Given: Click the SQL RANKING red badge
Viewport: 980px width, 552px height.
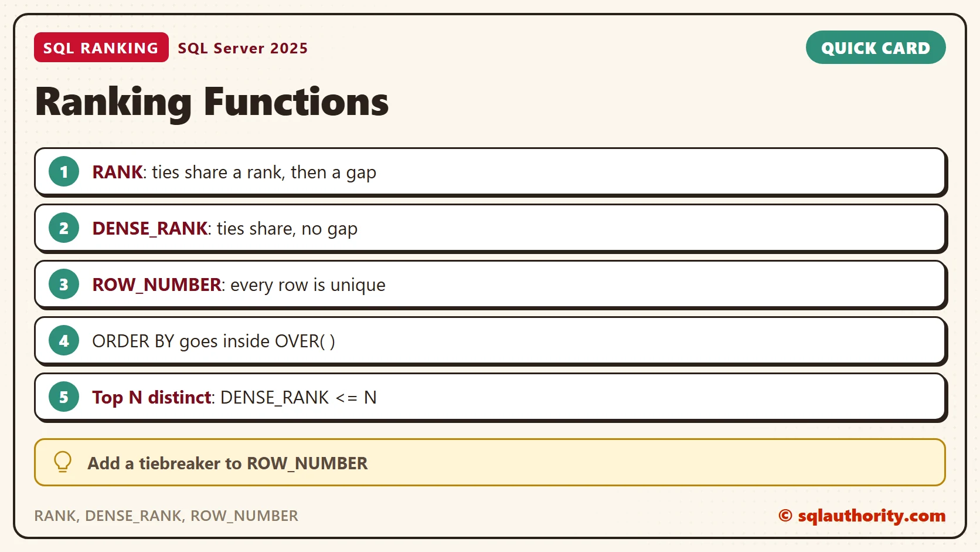Looking at the screenshot, I should click(x=101, y=48).
